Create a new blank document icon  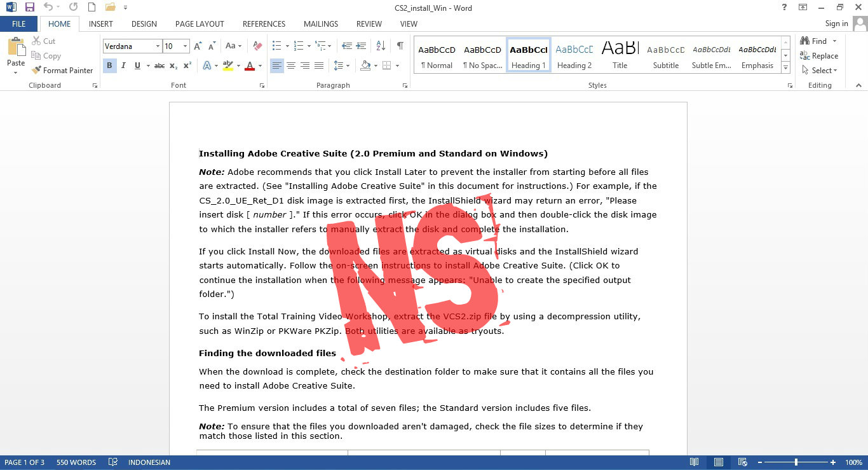click(x=92, y=8)
